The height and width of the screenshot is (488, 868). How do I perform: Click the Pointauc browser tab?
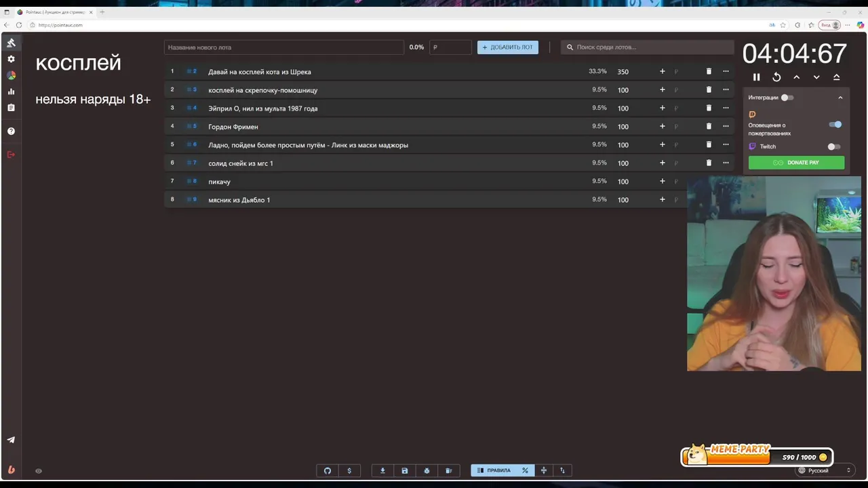point(54,12)
